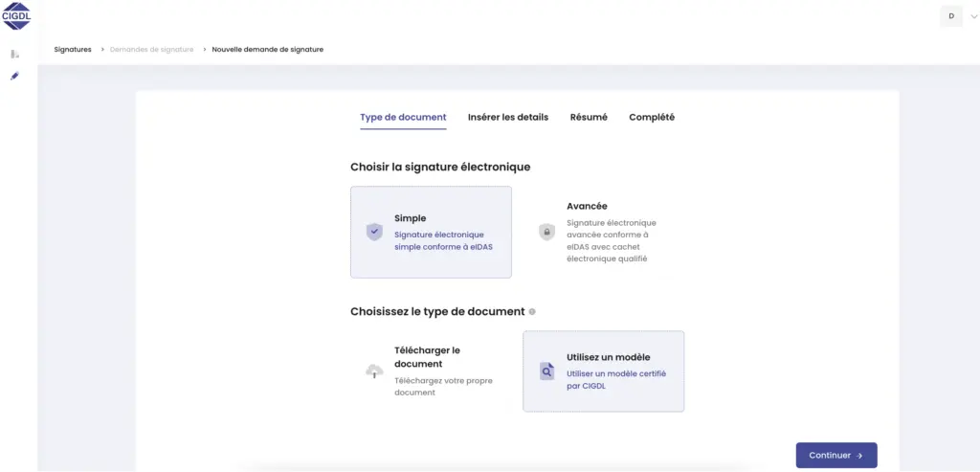Switch to the Insérer les details tab
The height and width of the screenshot is (472, 980).
coord(508,118)
